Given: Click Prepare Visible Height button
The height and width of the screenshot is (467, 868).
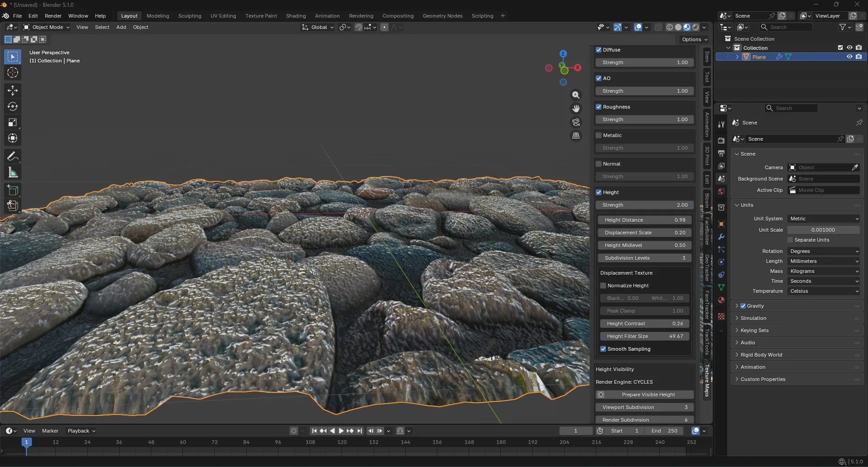Looking at the screenshot, I should click(x=645, y=395).
